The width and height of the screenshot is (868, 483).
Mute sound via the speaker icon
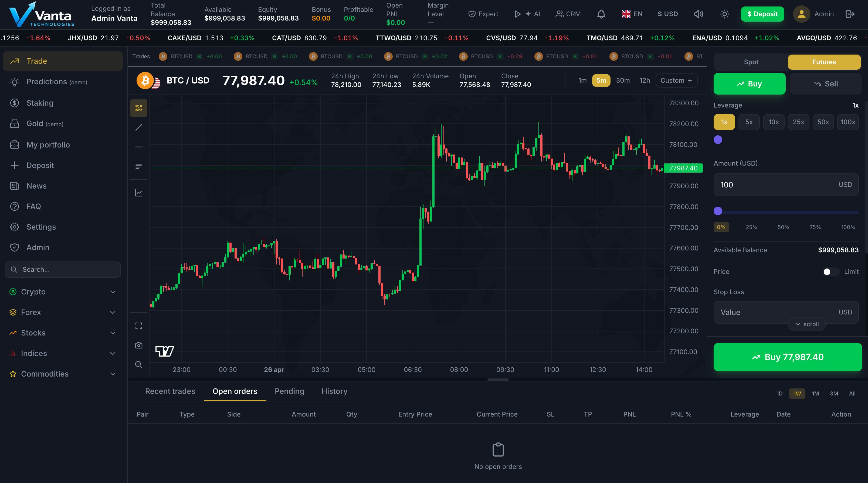pos(699,14)
